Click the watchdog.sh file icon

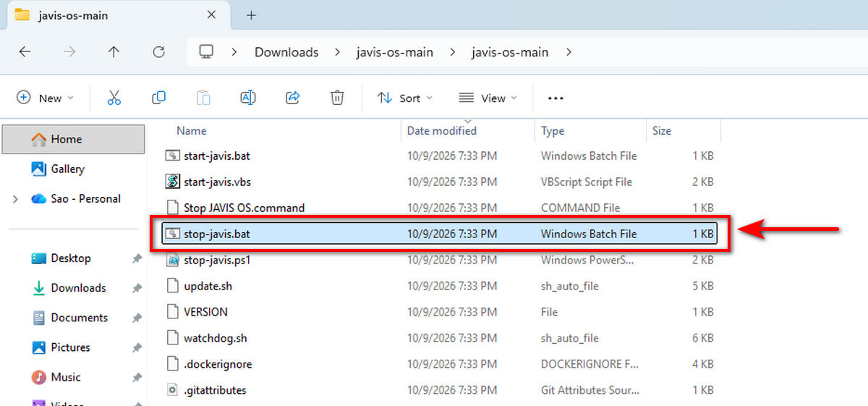pyautogui.click(x=172, y=338)
